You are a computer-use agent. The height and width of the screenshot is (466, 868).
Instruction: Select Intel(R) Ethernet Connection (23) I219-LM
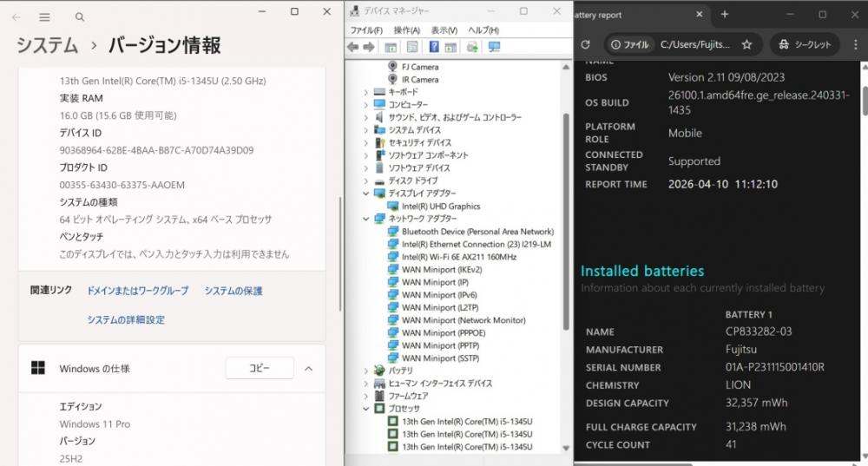click(x=476, y=244)
